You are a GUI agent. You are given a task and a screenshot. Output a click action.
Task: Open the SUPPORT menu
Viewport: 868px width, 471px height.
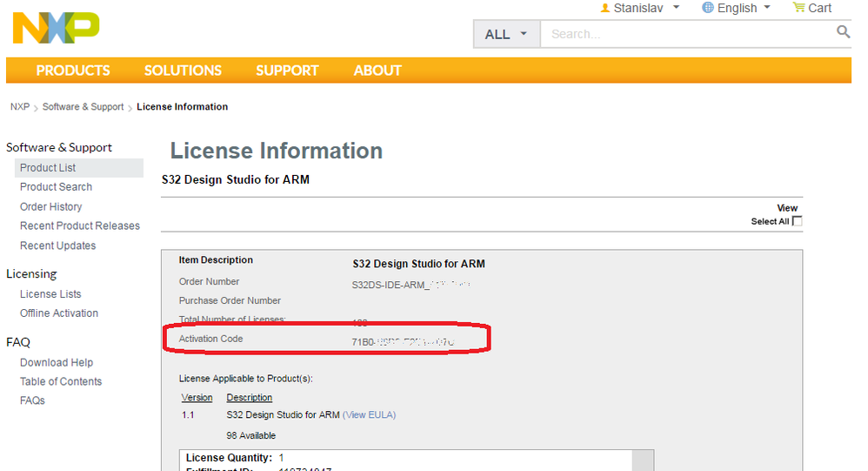pyautogui.click(x=287, y=71)
